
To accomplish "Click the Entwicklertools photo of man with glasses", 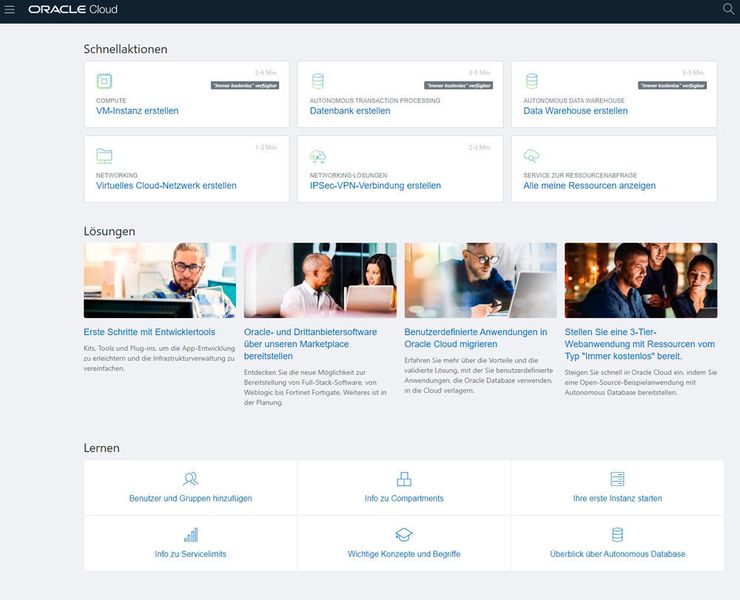I will click(x=160, y=280).
